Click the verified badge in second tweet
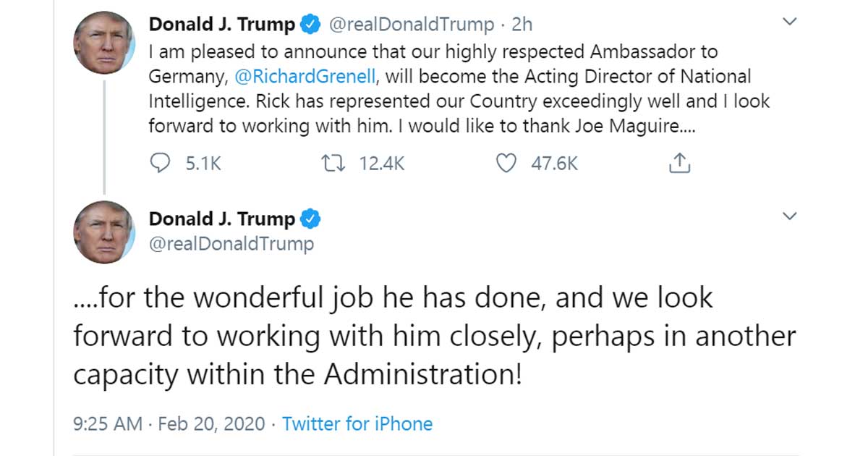The height and width of the screenshot is (456, 868). (x=311, y=219)
